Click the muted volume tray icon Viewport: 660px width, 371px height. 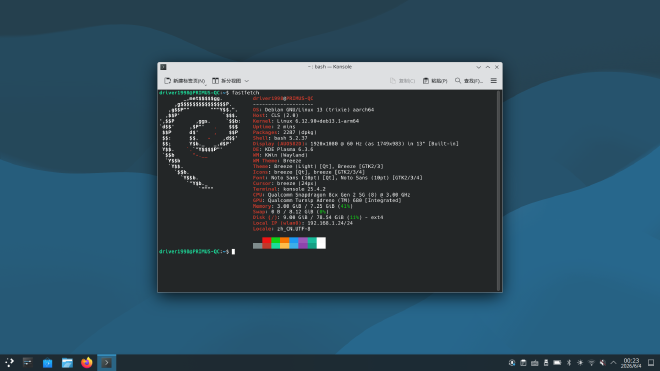(603, 363)
